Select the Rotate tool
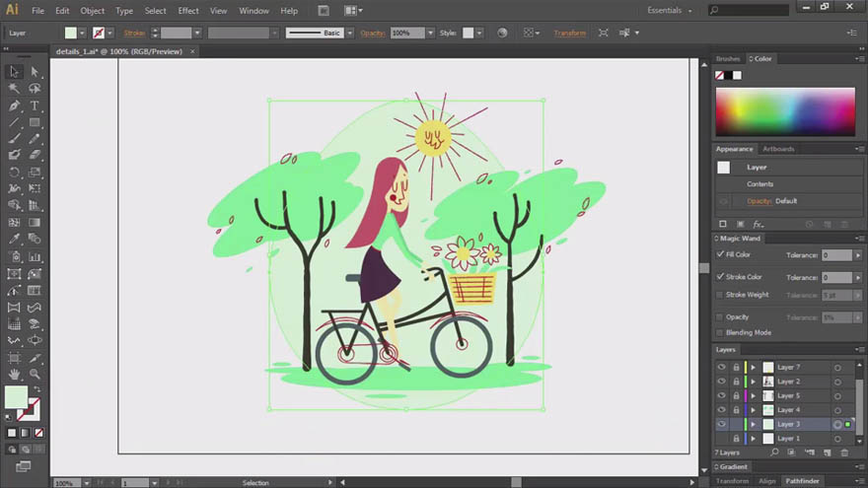The image size is (868, 488). [14, 173]
